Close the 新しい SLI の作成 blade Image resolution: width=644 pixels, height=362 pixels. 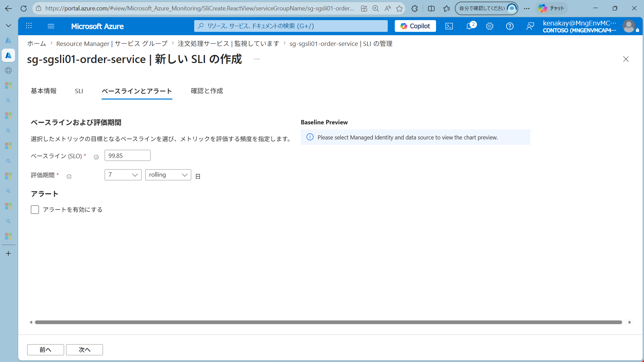626,59
